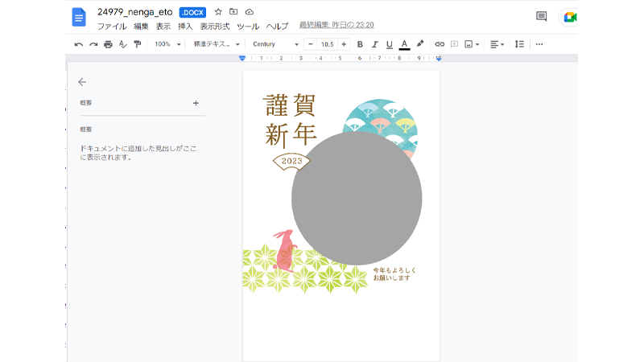The height and width of the screenshot is (362, 644).
Task: Open the Google Docs home icon
Action: coord(79,17)
